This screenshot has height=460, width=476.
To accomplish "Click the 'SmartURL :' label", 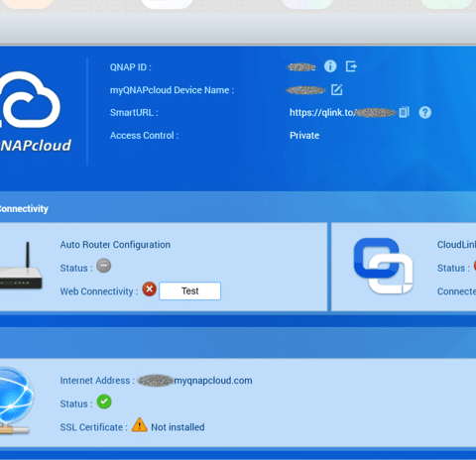I will tap(134, 113).
